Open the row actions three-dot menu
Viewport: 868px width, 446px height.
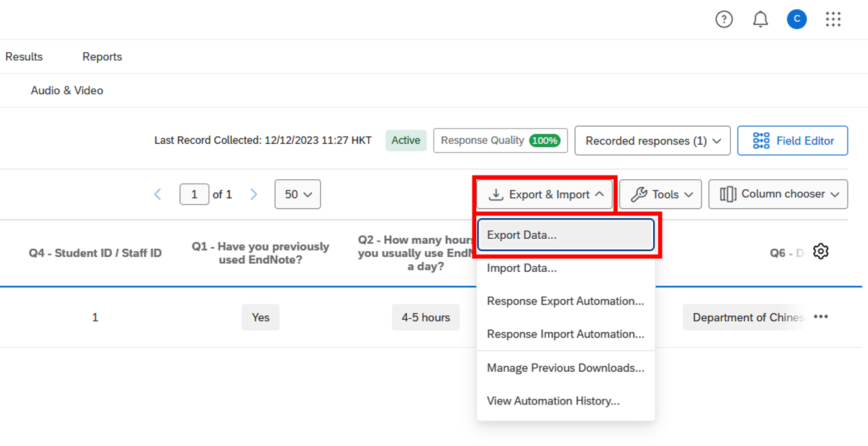(821, 317)
